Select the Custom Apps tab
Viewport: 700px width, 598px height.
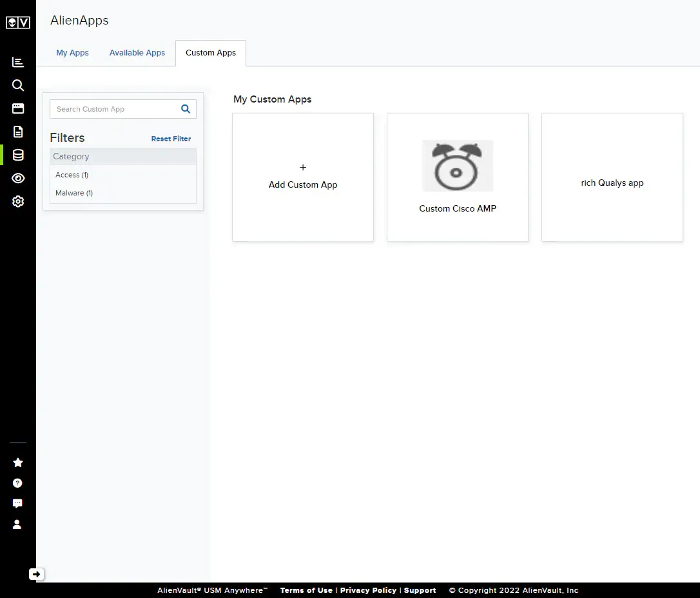tap(211, 53)
